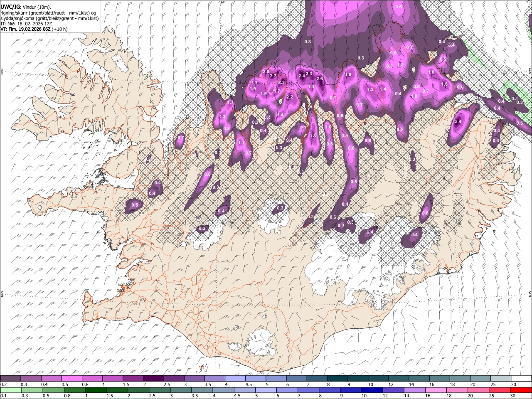This screenshot has width=532, height=399.
Task: Select the bright red rain swatch at 30
Action: [x=521, y=390]
